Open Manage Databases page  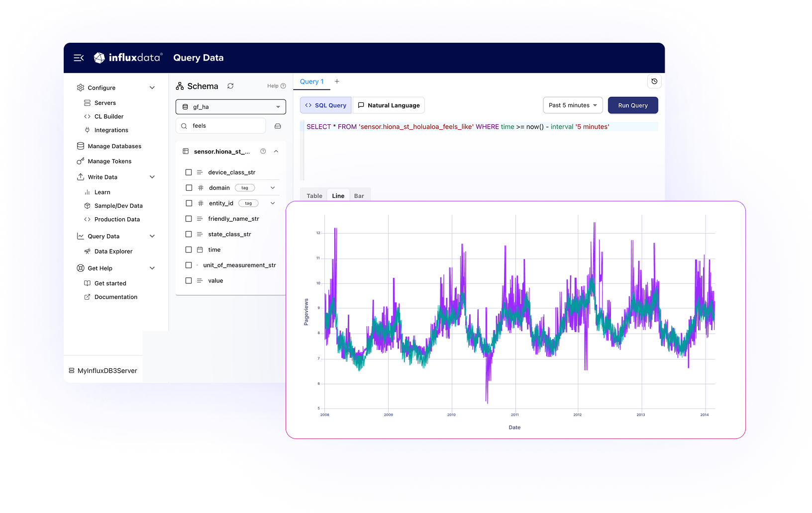(x=114, y=146)
